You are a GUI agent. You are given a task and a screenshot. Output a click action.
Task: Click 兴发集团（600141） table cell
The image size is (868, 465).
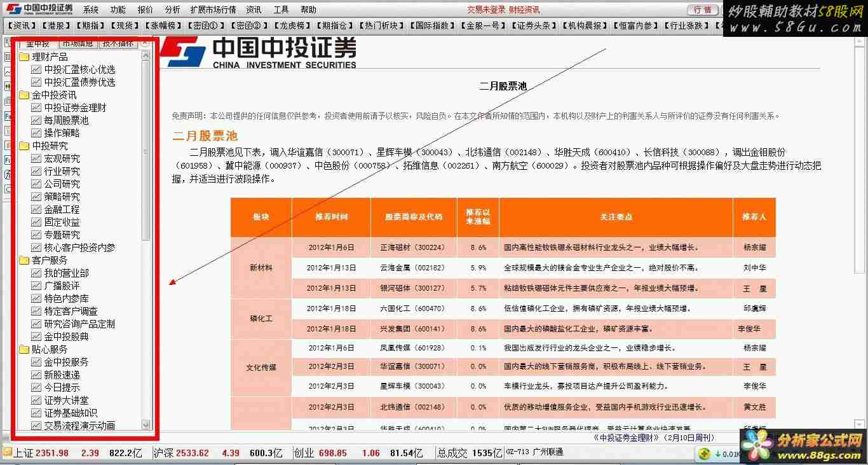412,329
